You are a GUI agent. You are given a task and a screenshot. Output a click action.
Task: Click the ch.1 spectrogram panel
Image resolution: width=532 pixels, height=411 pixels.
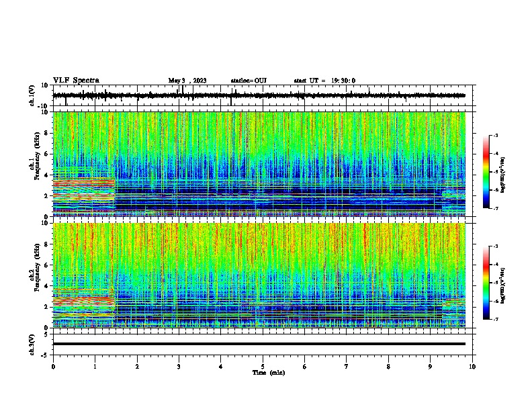(x=259, y=164)
